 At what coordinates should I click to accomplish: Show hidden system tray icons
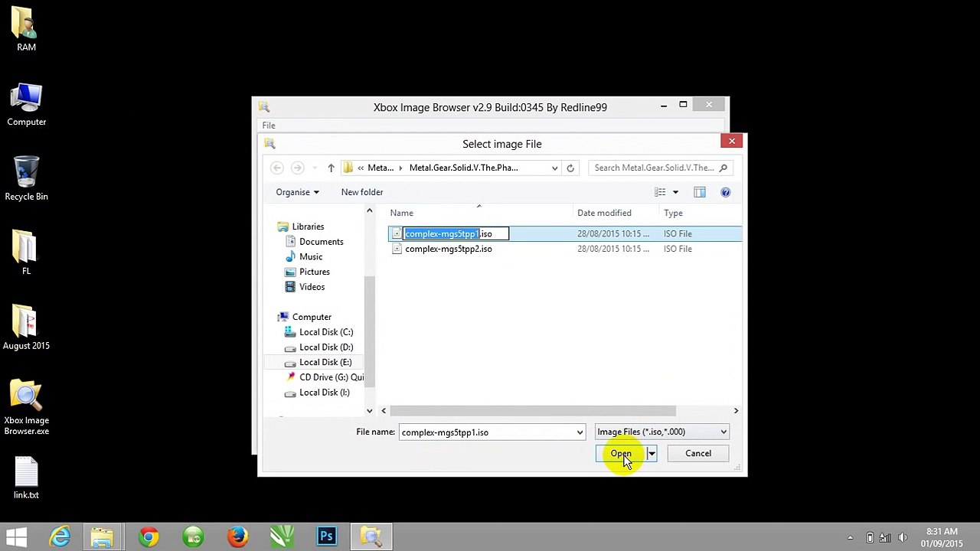850,537
